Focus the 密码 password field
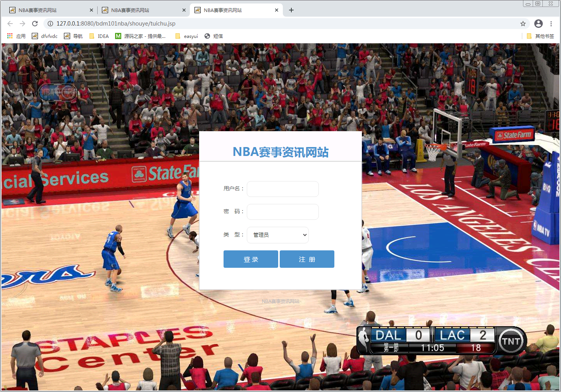 pos(283,212)
